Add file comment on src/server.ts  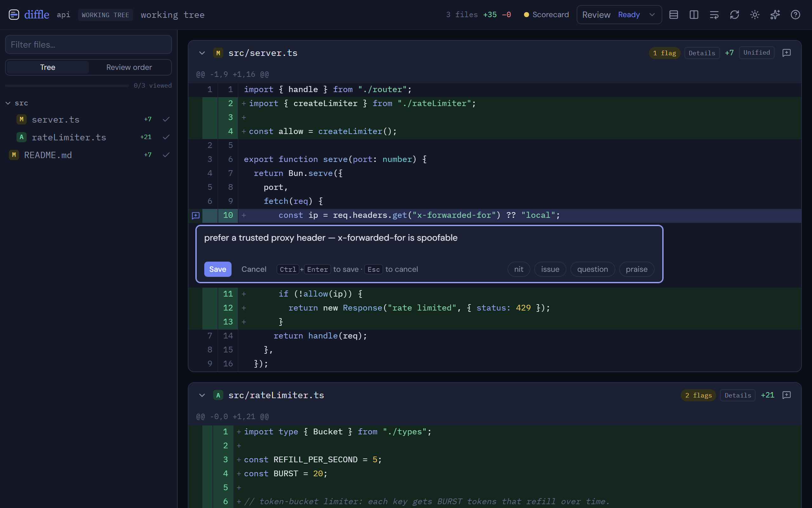pyautogui.click(x=787, y=53)
